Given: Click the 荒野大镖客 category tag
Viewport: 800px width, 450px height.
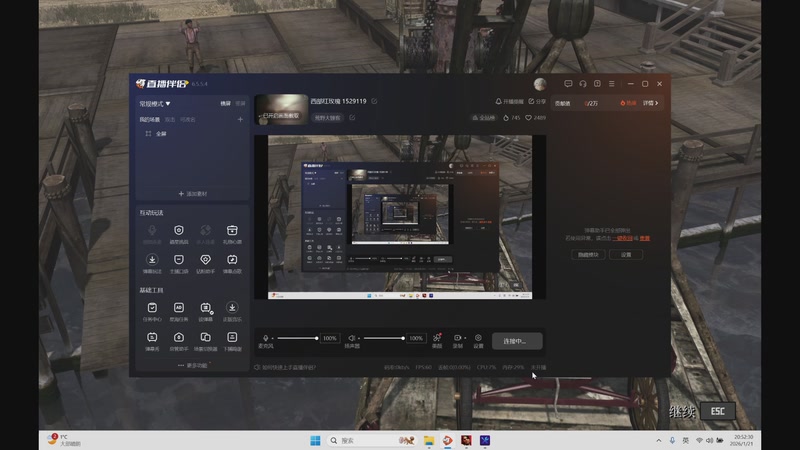Looking at the screenshot, I should coord(327,117).
